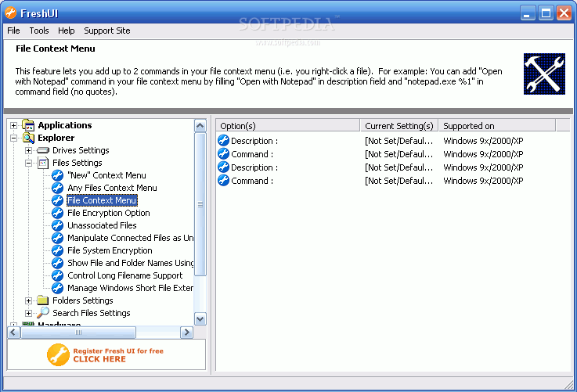
Task: Click wrench icon beside Unassociated Files
Action: tap(57, 225)
